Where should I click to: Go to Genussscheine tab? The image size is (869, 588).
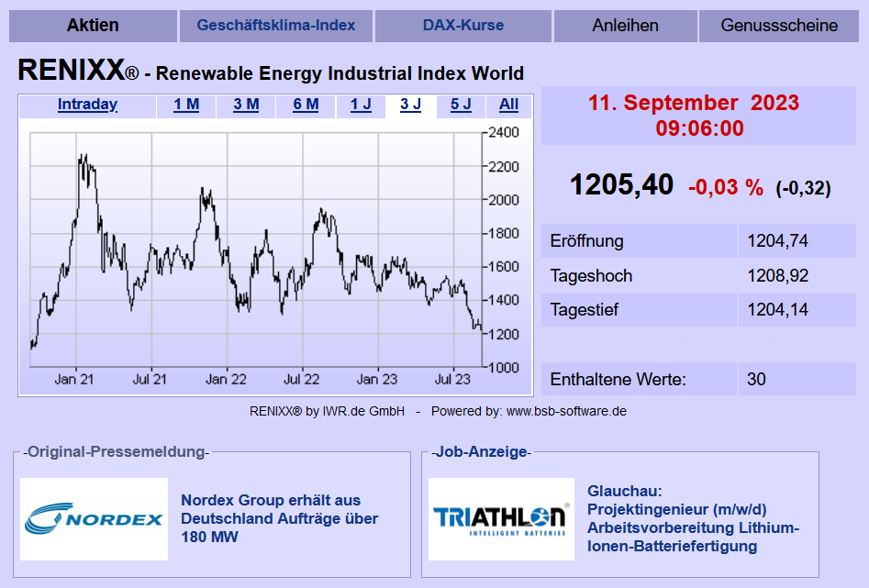click(779, 26)
